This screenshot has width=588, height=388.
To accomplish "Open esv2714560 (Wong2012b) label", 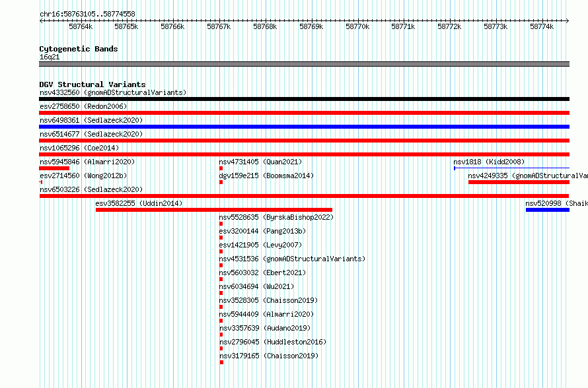I will pyautogui.click(x=83, y=176).
